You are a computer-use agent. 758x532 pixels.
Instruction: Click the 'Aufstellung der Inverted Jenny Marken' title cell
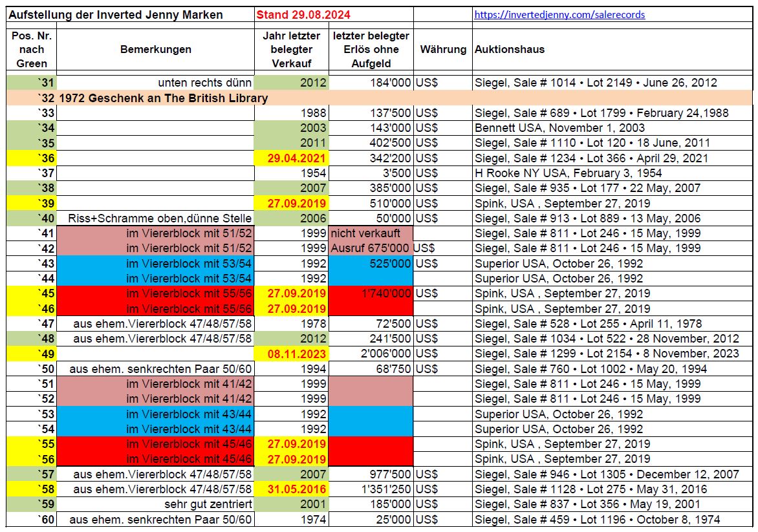(x=116, y=14)
